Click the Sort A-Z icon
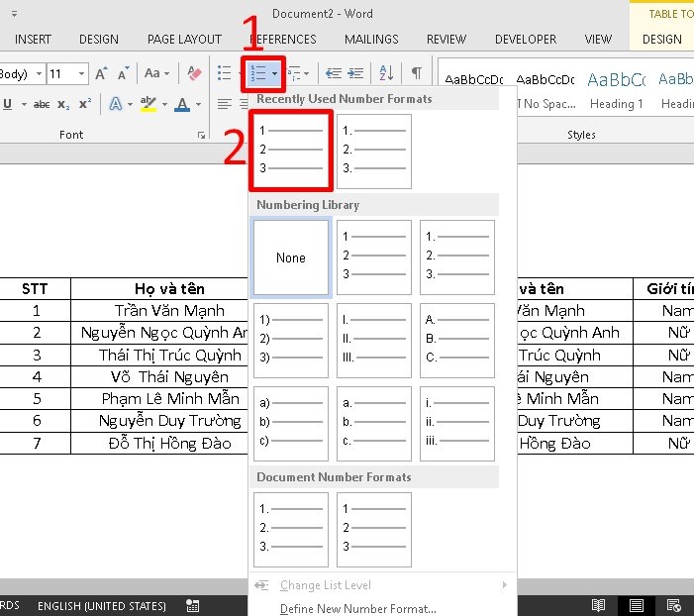 [386, 73]
